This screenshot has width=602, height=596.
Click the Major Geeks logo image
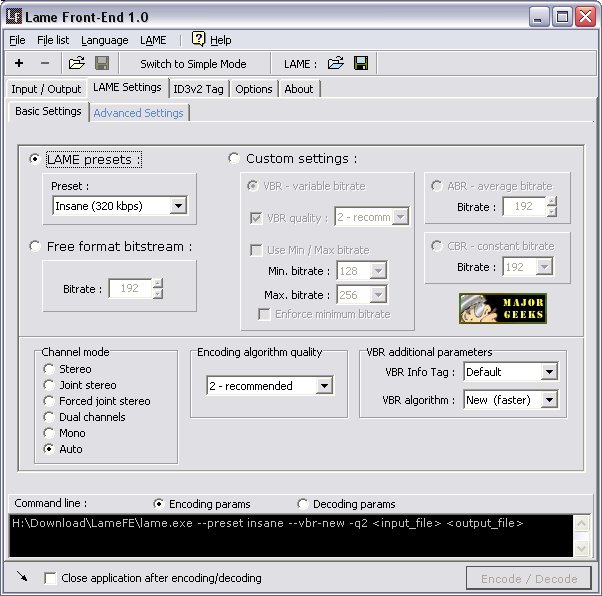(x=503, y=308)
